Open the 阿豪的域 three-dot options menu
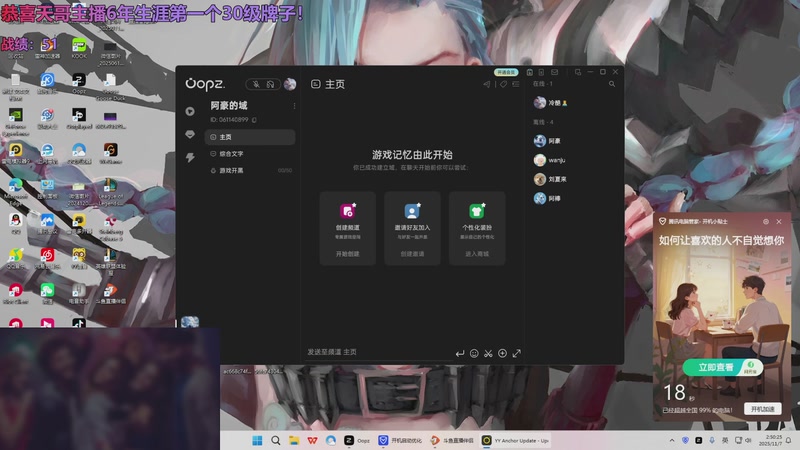 click(294, 106)
